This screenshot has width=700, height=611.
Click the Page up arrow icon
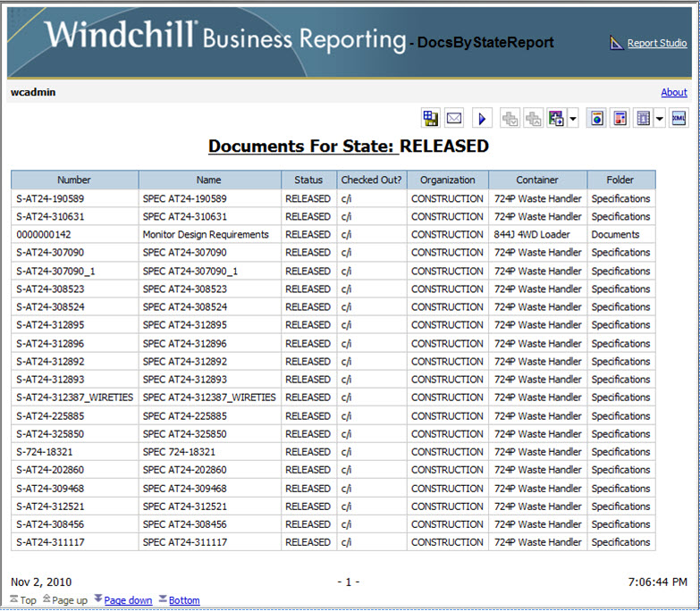pyautogui.click(x=46, y=599)
